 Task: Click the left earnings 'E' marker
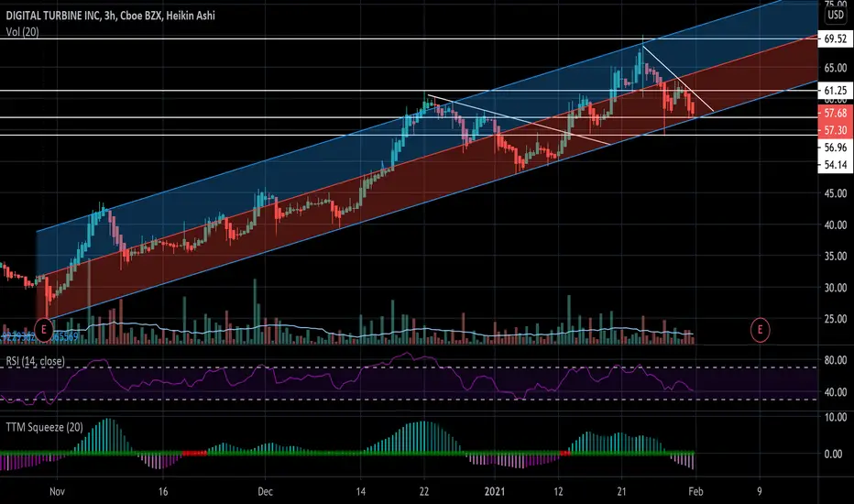point(44,330)
